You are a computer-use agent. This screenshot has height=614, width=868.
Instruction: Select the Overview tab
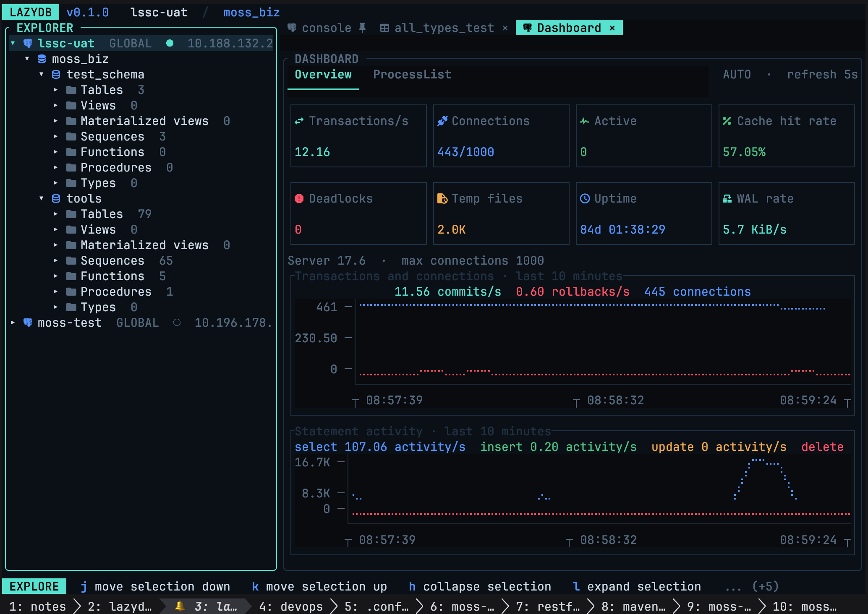pyautogui.click(x=323, y=75)
